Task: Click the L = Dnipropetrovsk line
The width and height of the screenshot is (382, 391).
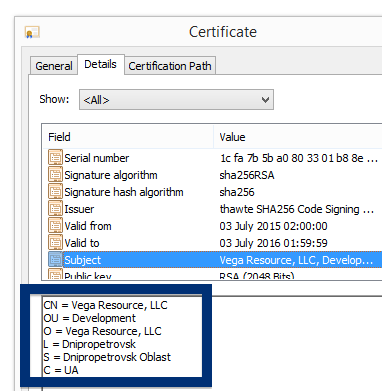Action: (x=90, y=344)
